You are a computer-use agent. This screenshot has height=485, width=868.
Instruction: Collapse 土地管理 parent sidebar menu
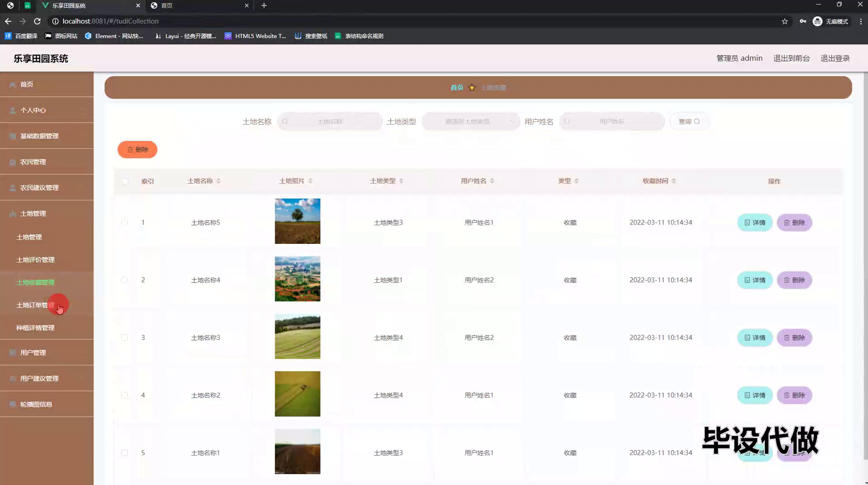pyautogui.click(x=47, y=214)
